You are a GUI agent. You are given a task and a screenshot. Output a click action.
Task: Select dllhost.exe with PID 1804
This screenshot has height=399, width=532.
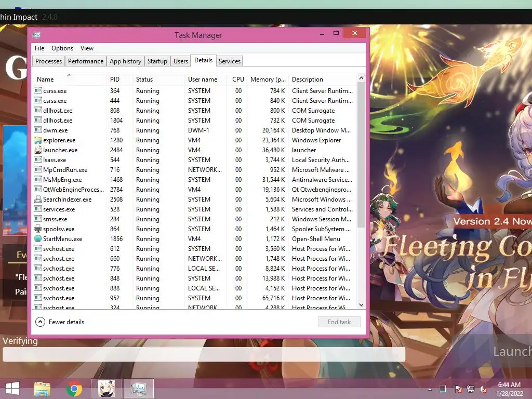[x=195, y=120]
